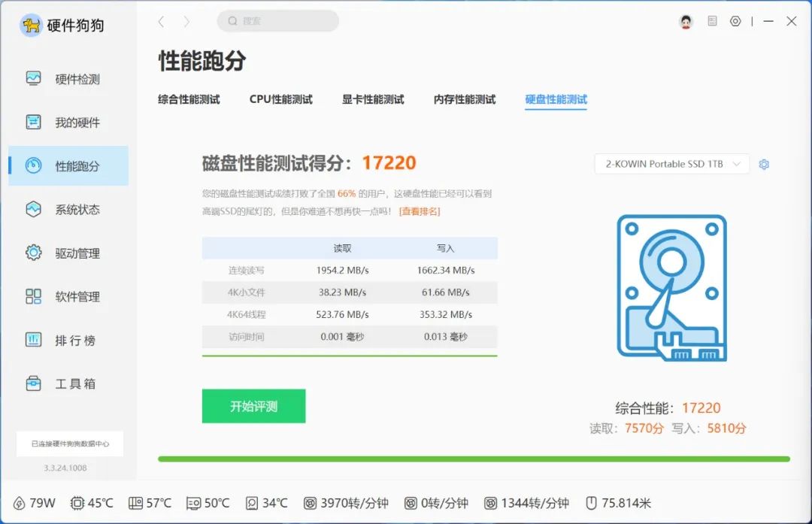
Task: Click 4K write value 61.66 MB/s
Action: pos(445,292)
